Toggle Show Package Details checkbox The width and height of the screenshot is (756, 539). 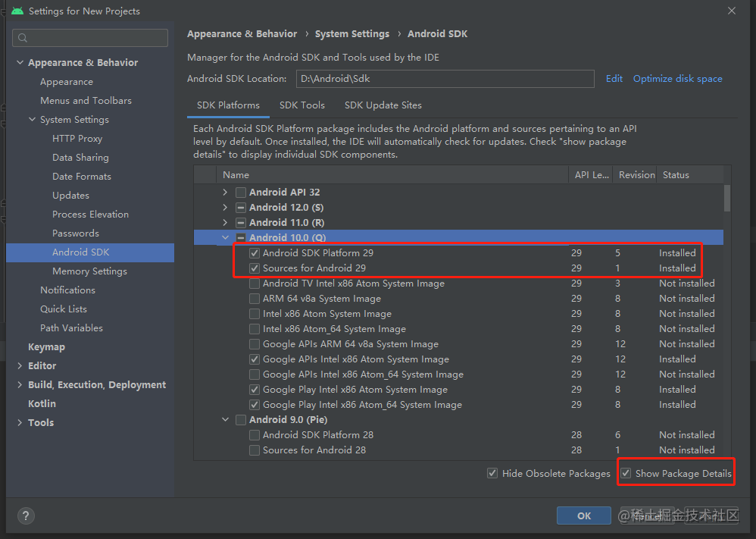[x=626, y=473]
